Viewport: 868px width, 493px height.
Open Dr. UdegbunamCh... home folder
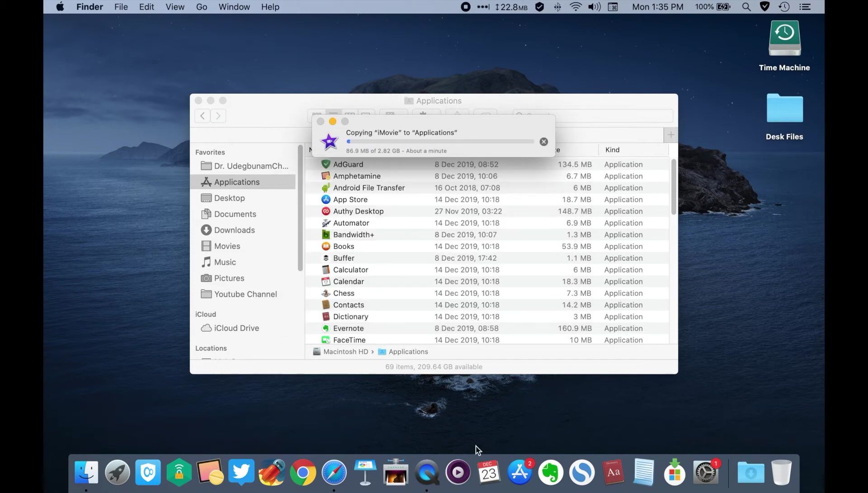pyautogui.click(x=243, y=166)
